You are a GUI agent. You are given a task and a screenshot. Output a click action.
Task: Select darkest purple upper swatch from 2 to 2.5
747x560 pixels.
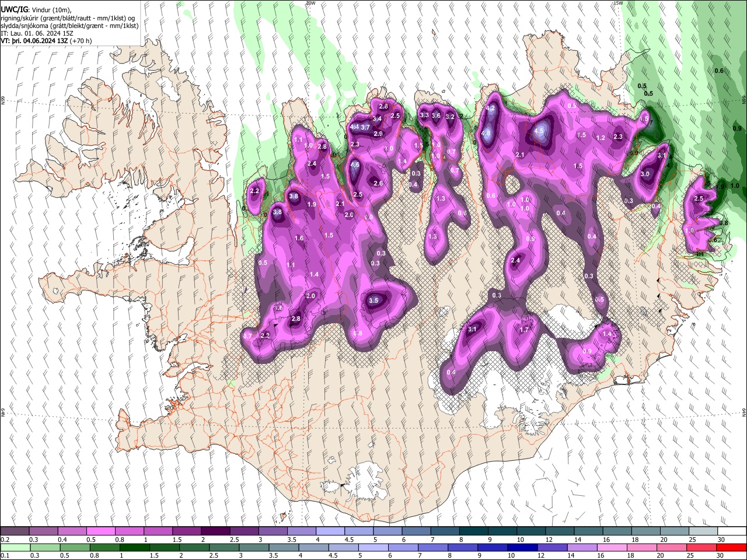tap(215, 531)
